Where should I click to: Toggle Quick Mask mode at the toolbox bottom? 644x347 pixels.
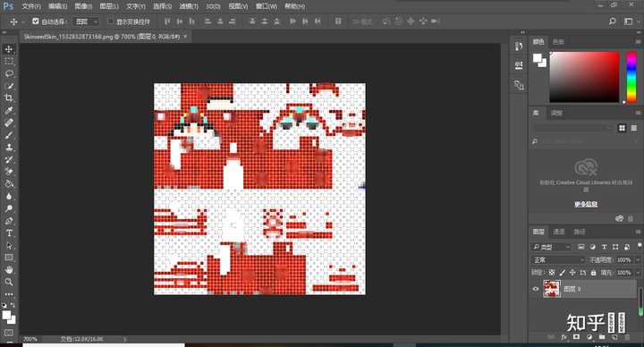coord(9,333)
